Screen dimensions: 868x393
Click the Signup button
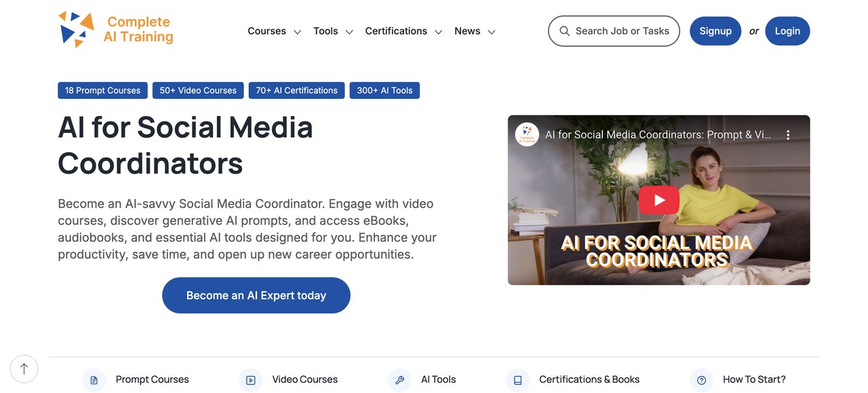(x=715, y=31)
